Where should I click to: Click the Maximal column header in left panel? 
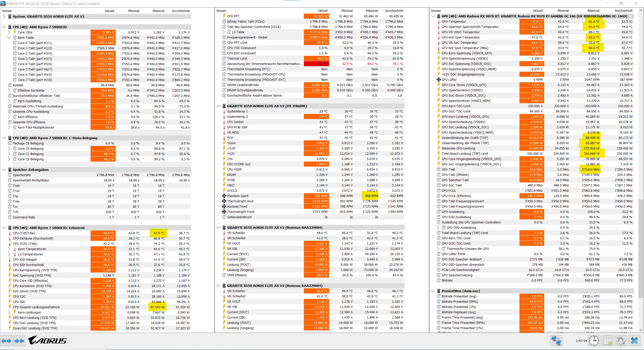(158, 11)
